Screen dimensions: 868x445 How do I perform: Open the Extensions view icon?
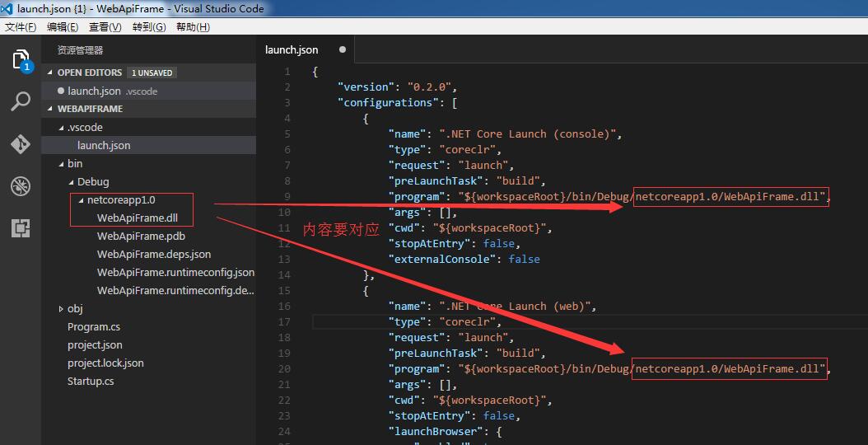pyautogui.click(x=21, y=227)
